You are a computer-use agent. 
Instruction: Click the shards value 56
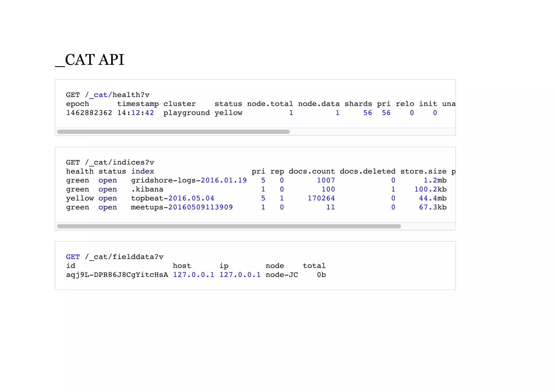368,113
